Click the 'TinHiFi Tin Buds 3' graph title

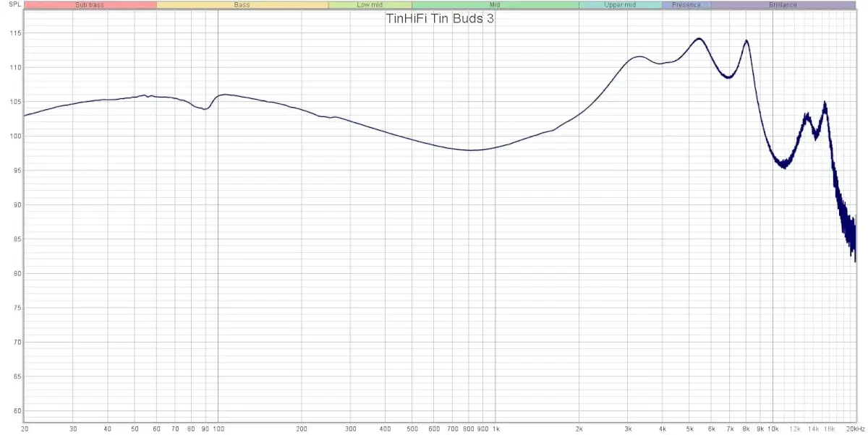[x=440, y=19]
